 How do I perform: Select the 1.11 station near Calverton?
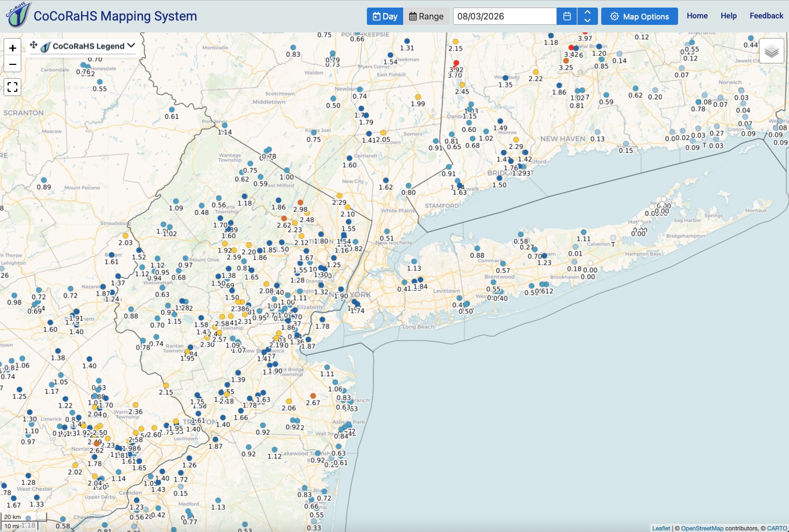[583, 232]
